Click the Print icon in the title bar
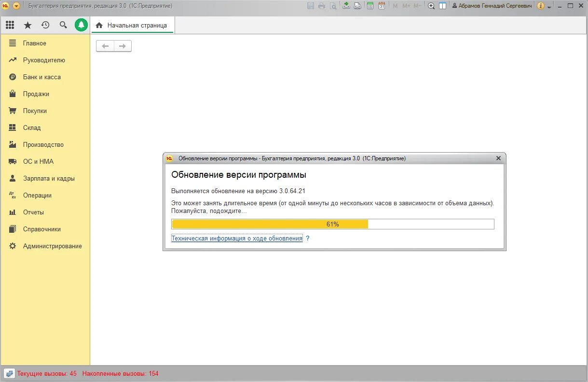Screen dimensions: 588x382 point(322,6)
